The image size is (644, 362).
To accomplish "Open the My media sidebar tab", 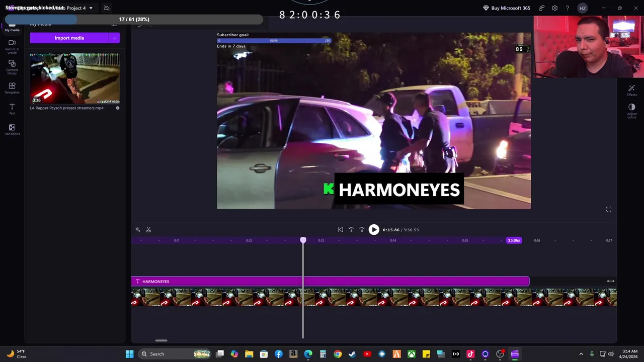I will point(12,27).
